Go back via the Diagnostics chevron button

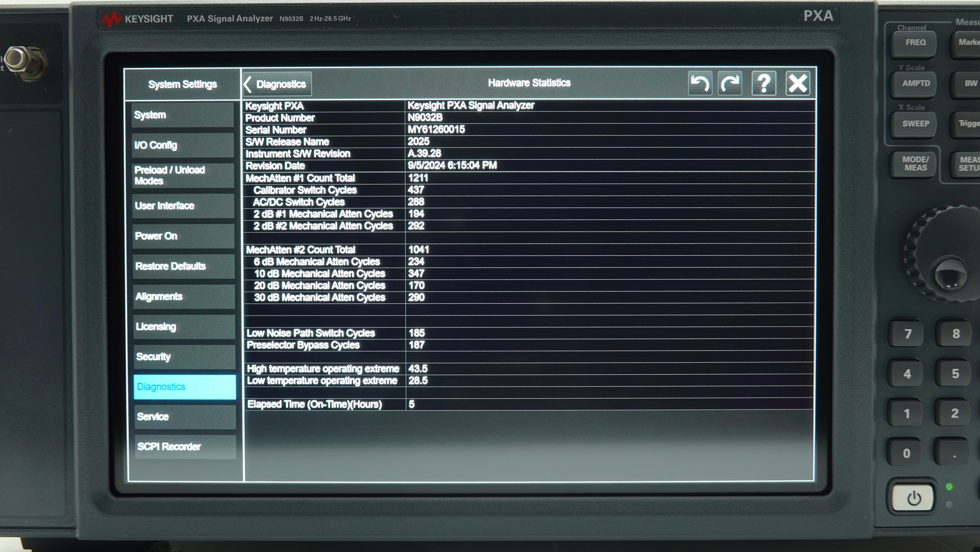click(278, 84)
